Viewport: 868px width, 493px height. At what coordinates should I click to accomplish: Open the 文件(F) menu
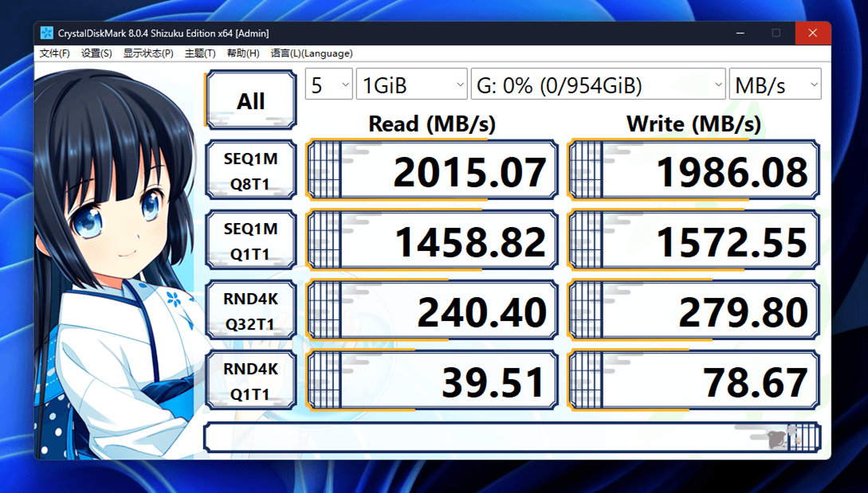click(x=54, y=53)
